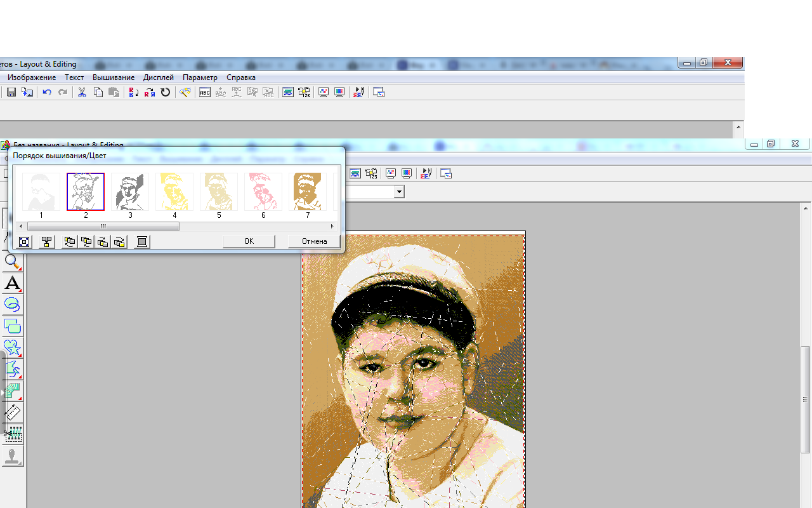Select the curved manual punch block tool
Image resolution: width=812 pixels, height=508 pixels.
coord(13,391)
